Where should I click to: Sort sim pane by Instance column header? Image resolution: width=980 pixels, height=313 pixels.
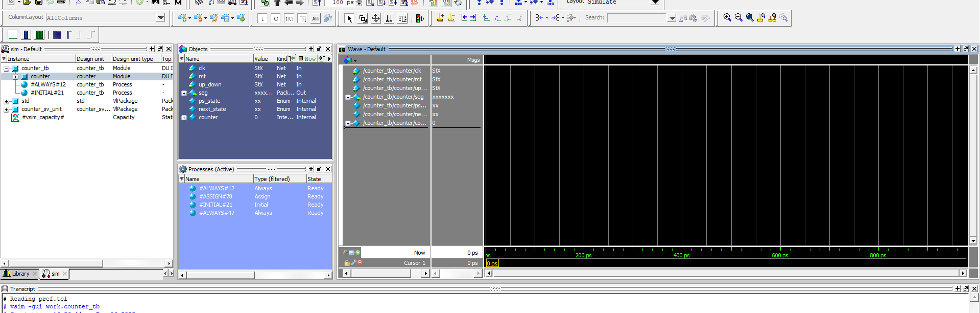(x=41, y=59)
